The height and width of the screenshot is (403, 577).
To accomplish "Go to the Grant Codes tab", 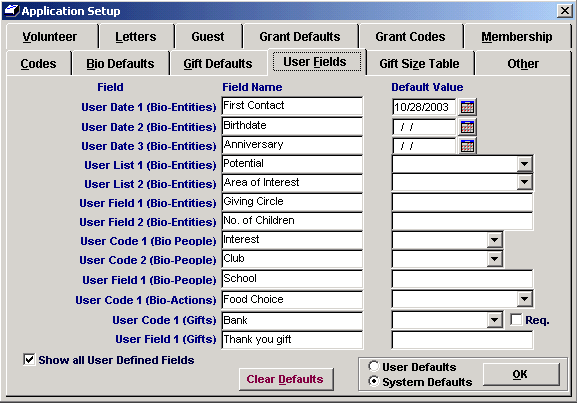I will (x=410, y=37).
